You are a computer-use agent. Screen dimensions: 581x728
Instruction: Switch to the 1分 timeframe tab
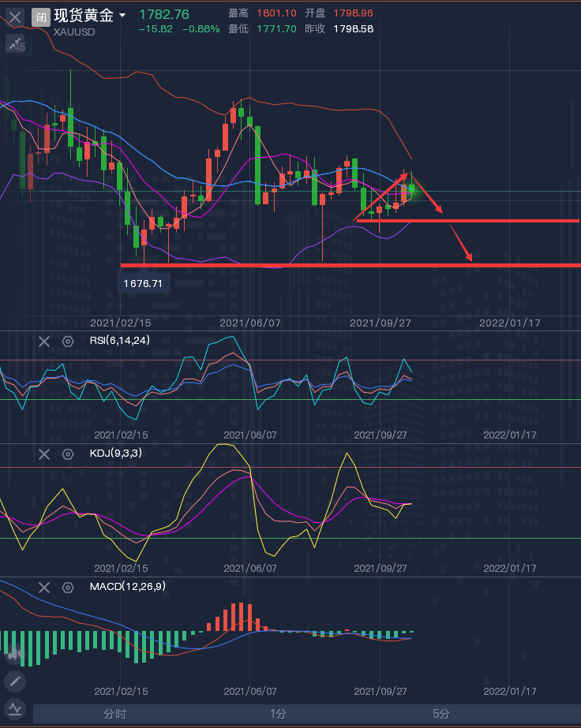(x=278, y=714)
